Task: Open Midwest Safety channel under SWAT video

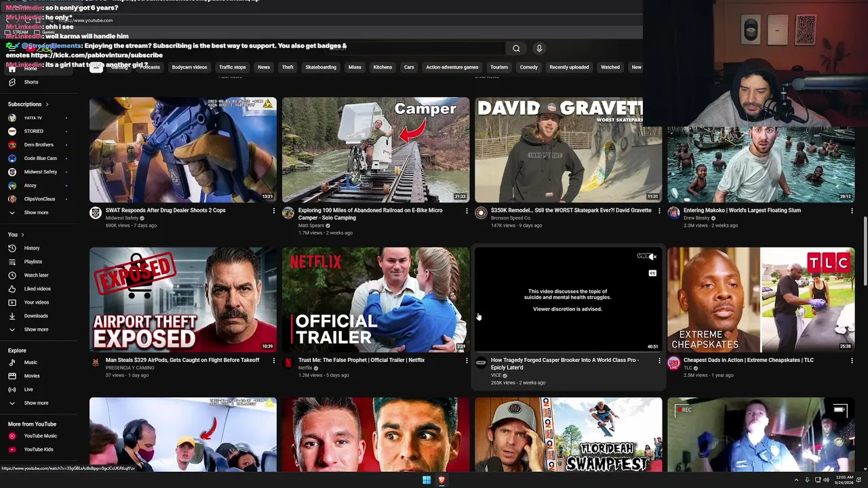Action: 122,218
